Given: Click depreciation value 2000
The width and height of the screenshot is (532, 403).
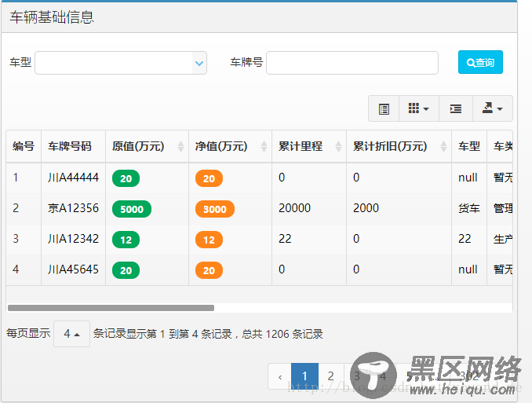Looking at the screenshot, I should pos(366,208).
